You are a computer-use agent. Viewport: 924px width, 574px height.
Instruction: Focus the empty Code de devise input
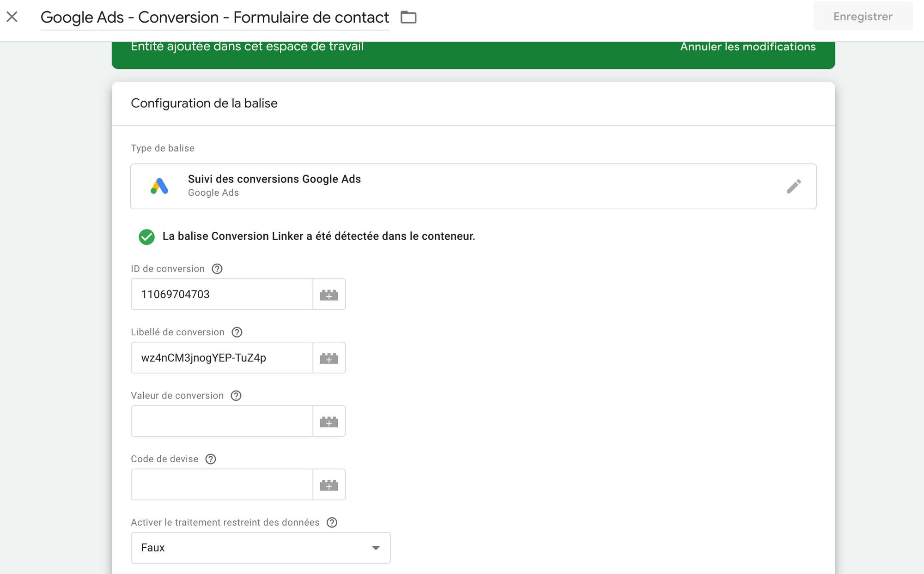(x=222, y=484)
